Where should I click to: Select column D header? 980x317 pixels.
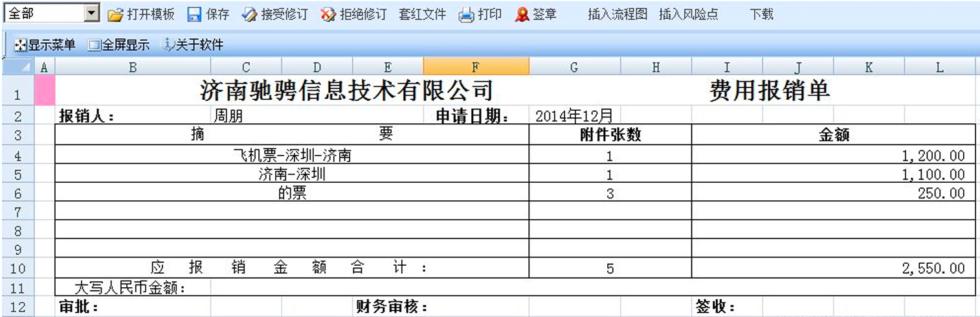(x=317, y=67)
